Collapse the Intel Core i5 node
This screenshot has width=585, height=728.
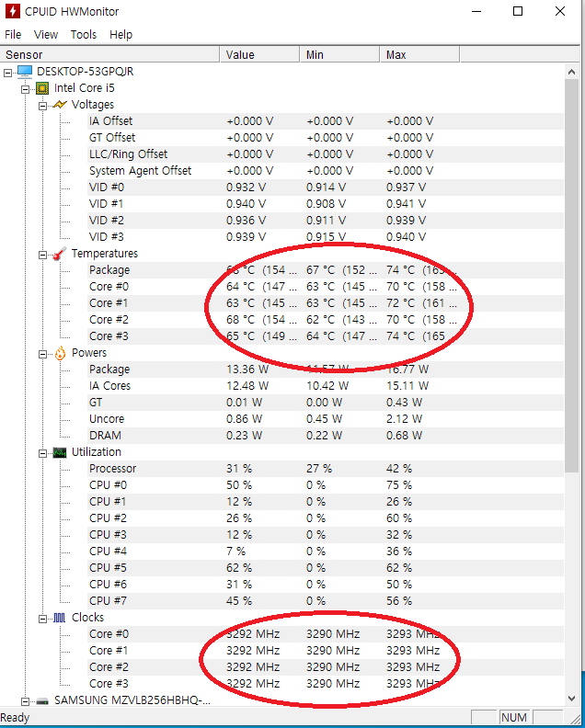pos(25,89)
